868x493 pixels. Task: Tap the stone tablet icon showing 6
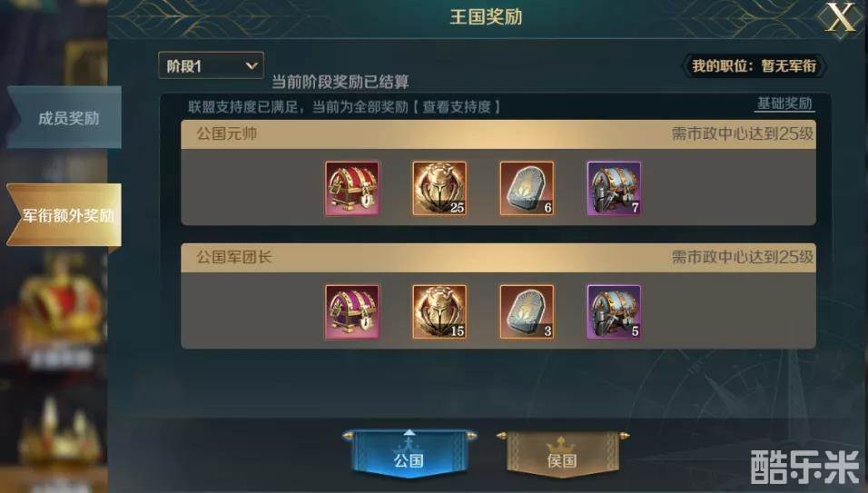click(527, 188)
